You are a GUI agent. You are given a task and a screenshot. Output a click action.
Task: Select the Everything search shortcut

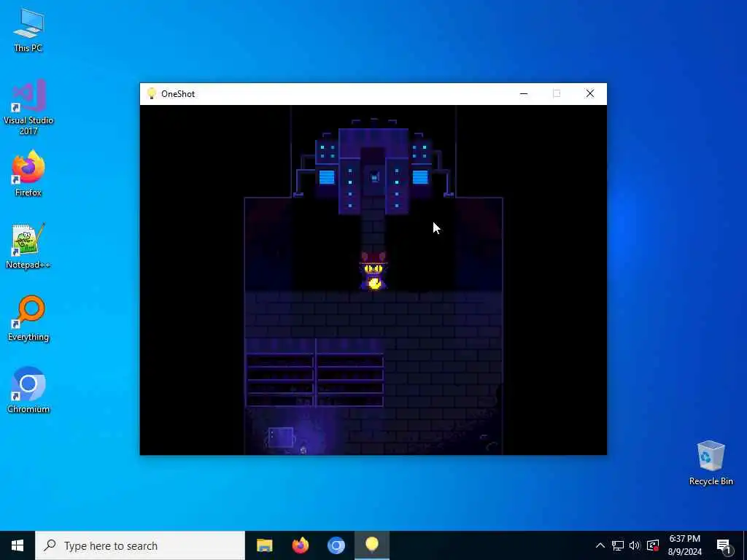pos(28,318)
